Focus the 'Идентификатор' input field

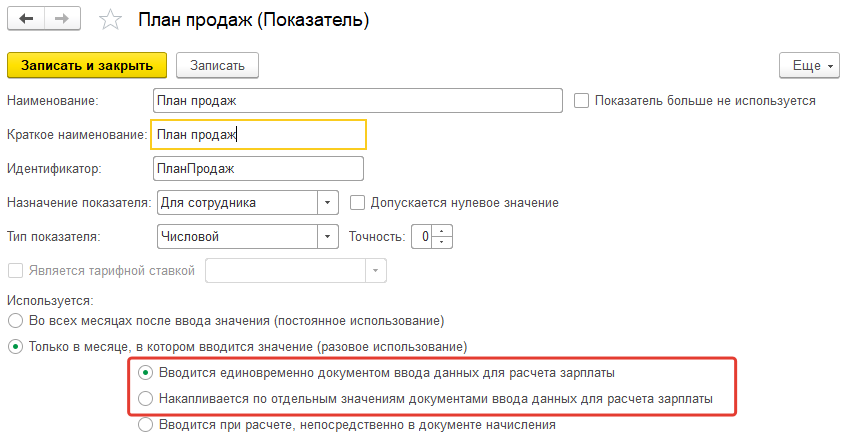(257, 169)
